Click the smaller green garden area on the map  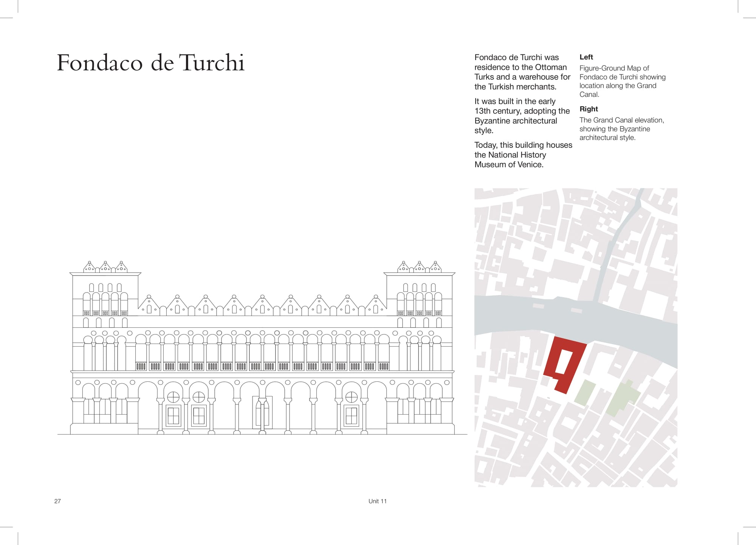coord(584,393)
